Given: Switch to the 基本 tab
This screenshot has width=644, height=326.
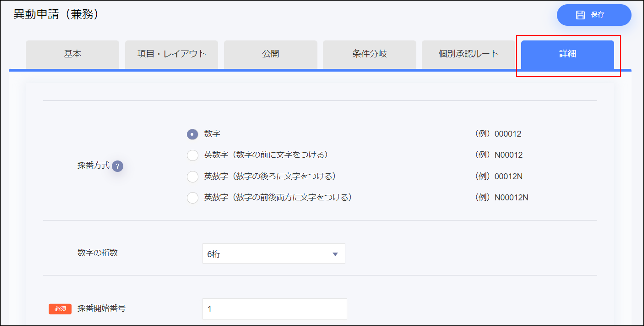Looking at the screenshot, I should pos(72,54).
